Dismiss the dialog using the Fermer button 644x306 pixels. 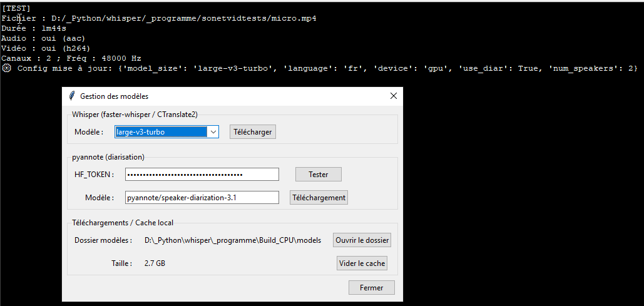tap(371, 288)
